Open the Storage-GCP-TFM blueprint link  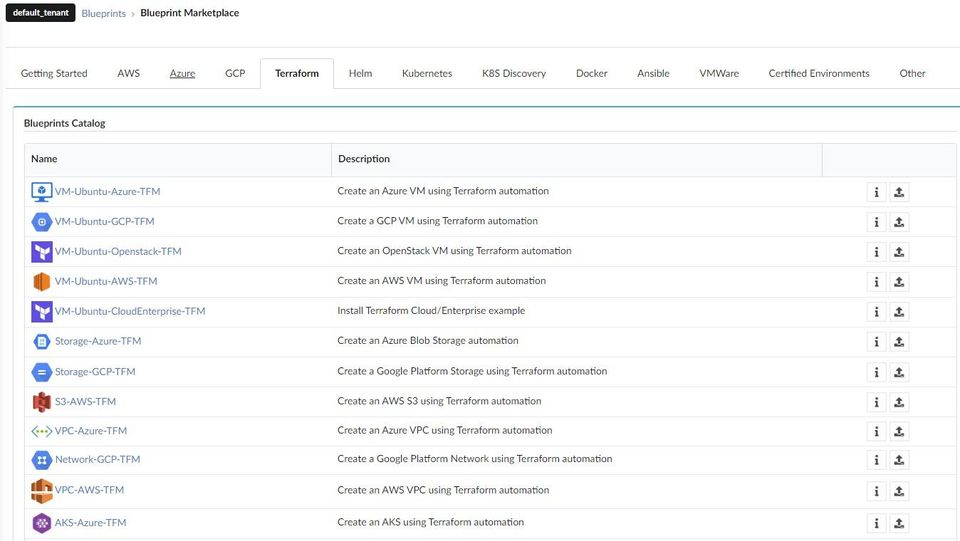pos(95,372)
